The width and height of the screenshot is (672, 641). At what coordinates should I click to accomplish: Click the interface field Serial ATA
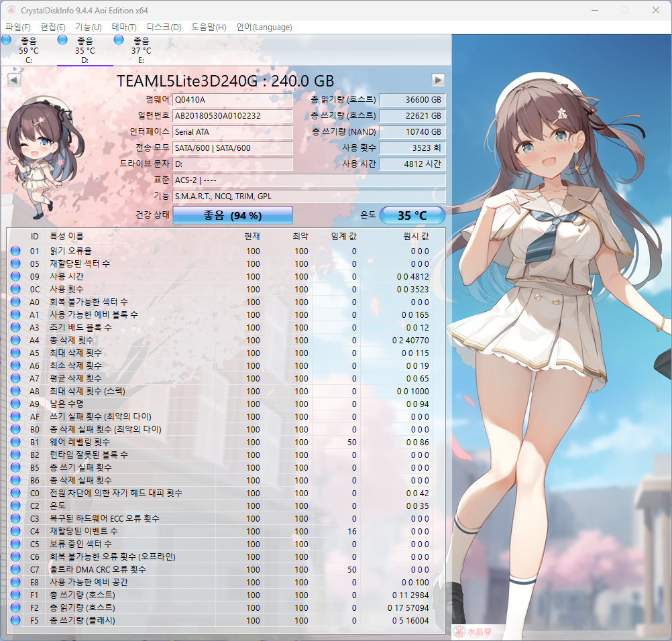(233, 132)
